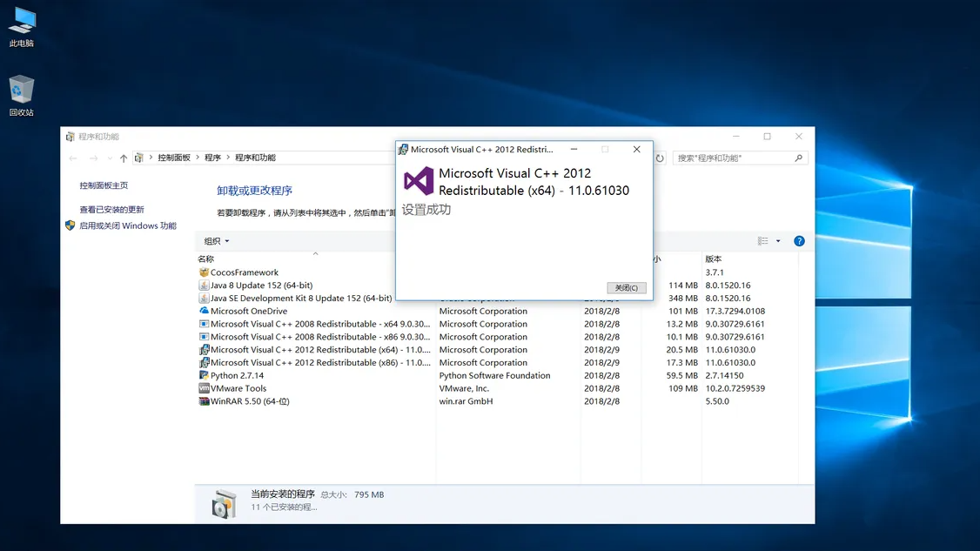
Task: Select Java SE Development Kit 8 Update 152
Action: [301, 299]
